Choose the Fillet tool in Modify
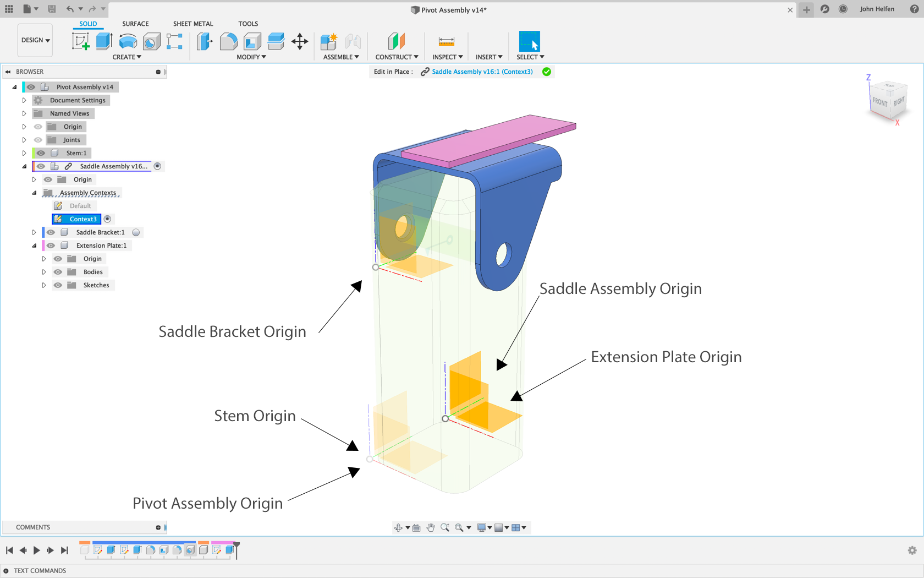Viewport: 924px width, 578px height. tap(228, 41)
